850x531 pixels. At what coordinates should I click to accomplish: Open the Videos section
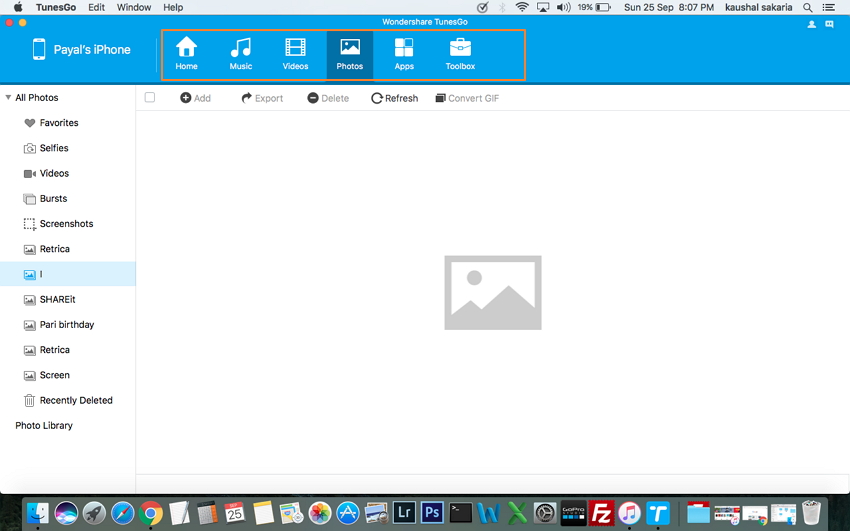point(295,54)
